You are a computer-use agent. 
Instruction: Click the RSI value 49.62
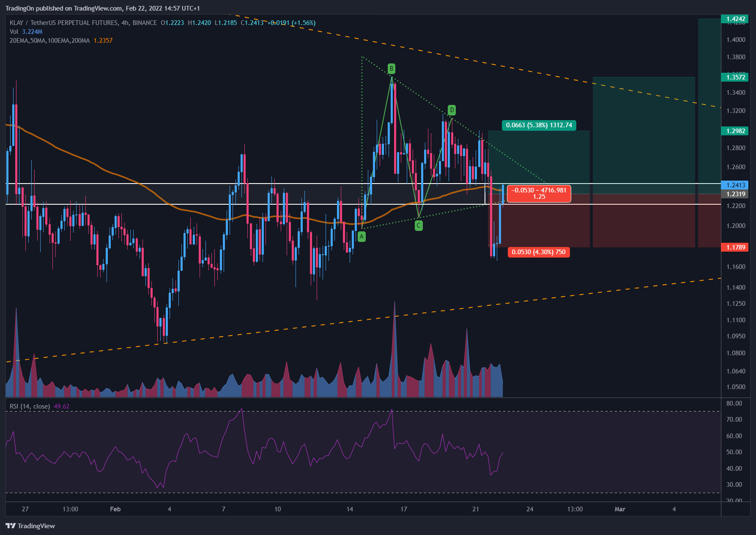[62, 406]
